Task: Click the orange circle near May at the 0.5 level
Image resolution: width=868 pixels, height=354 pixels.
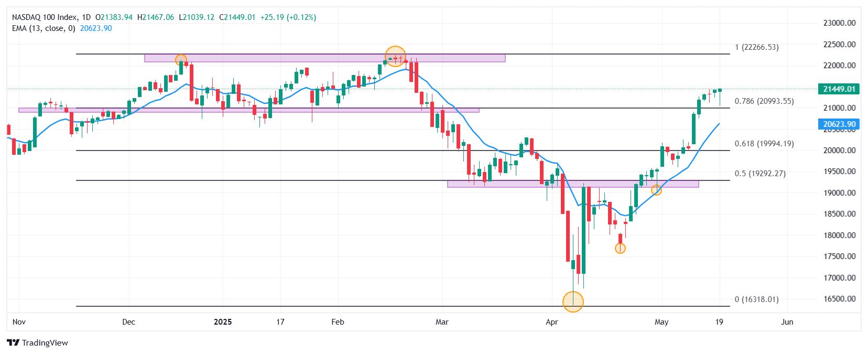Action: 656,190
